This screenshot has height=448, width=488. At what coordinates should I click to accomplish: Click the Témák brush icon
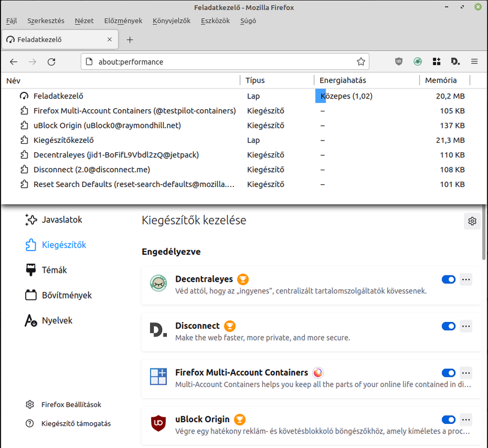click(x=31, y=270)
